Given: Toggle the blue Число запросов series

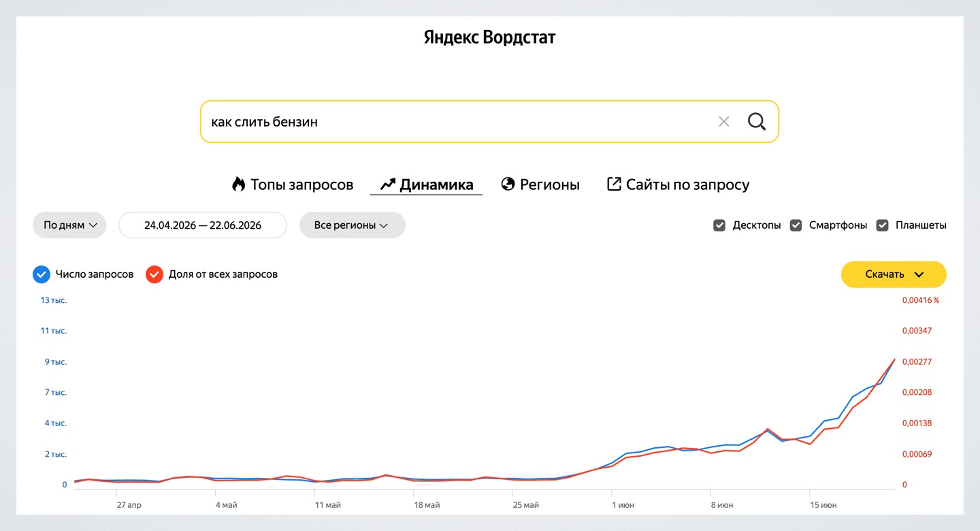Looking at the screenshot, I should pyautogui.click(x=42, y=274).
